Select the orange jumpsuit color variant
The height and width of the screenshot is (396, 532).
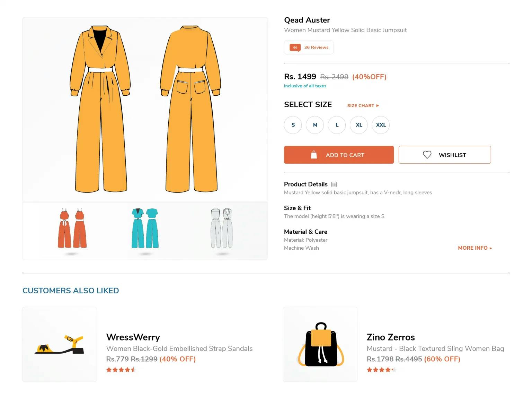pyautogui.click(x=72, y=229)
